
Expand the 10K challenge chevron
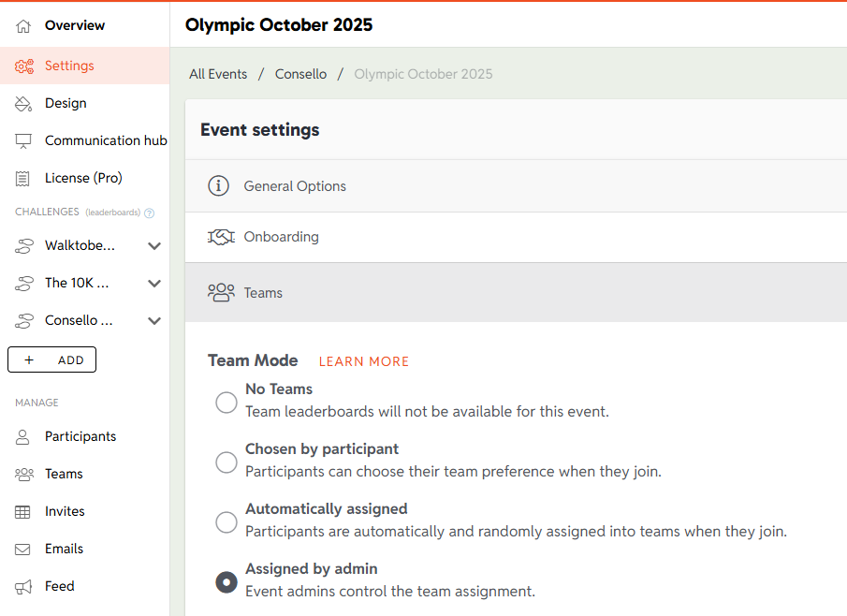(154, 284)
